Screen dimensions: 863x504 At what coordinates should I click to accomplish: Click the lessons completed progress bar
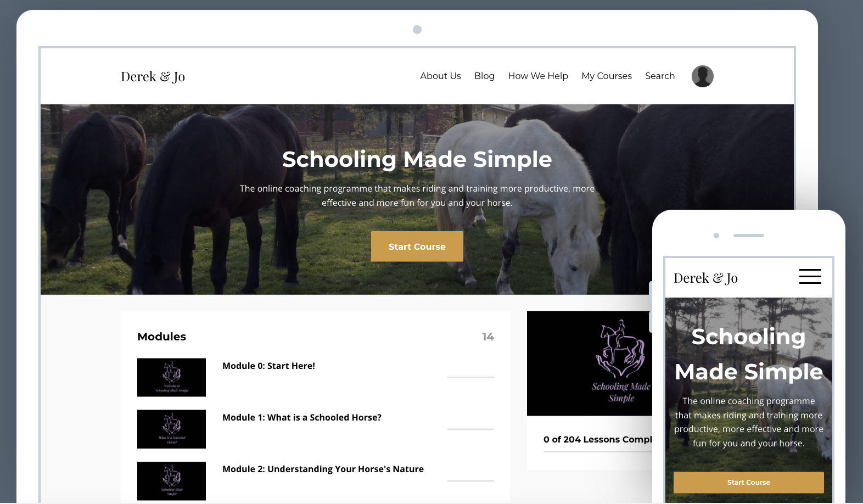pyautogui.click(x=598, y=451)
